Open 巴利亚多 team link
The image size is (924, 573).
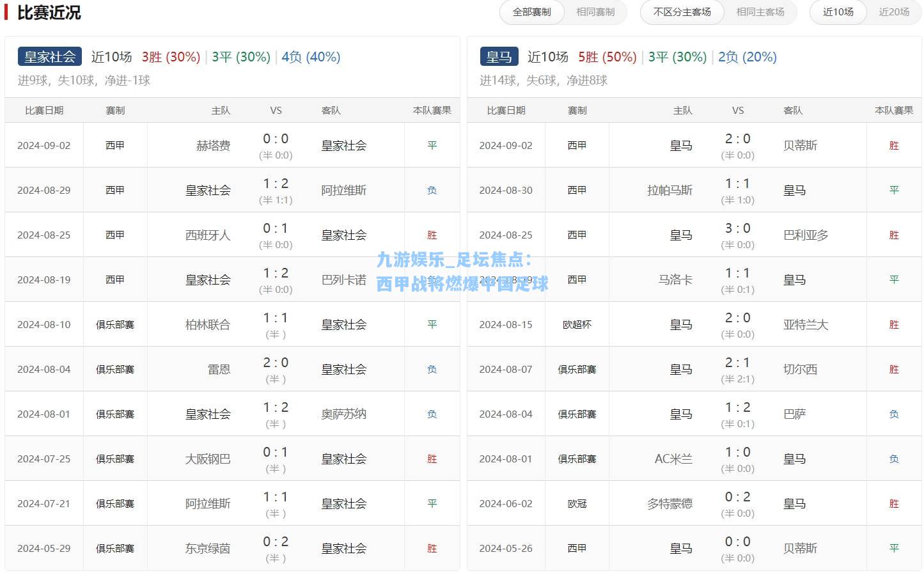click(806, 235)
